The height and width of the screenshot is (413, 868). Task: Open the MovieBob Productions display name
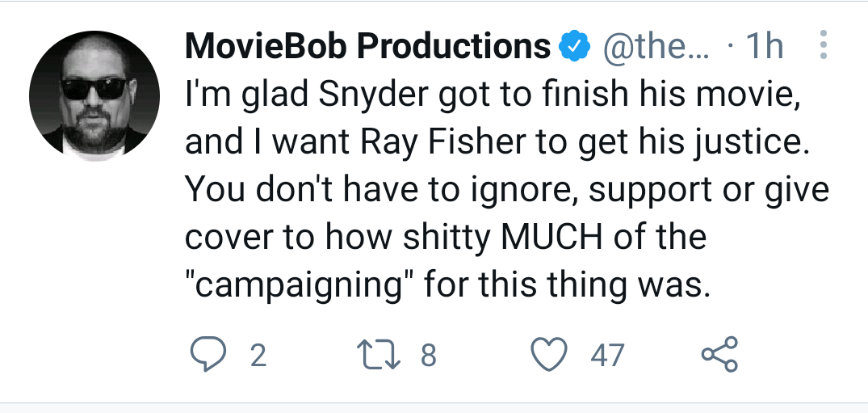coord(368,47)
